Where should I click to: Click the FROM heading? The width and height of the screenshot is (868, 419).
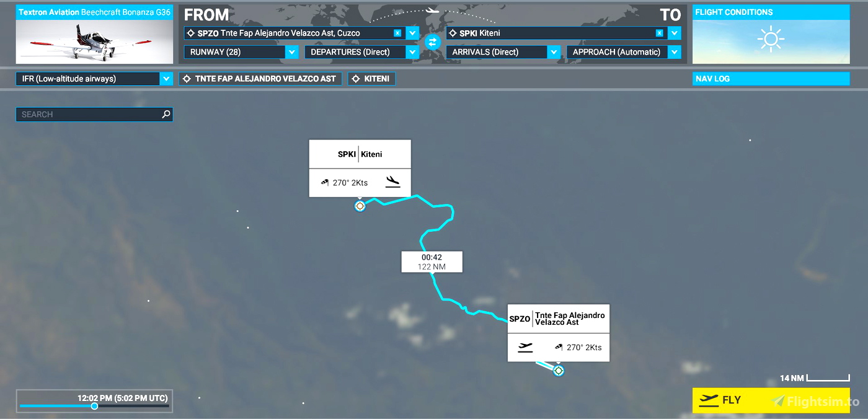pyautogui.click(x=206, y=15)
